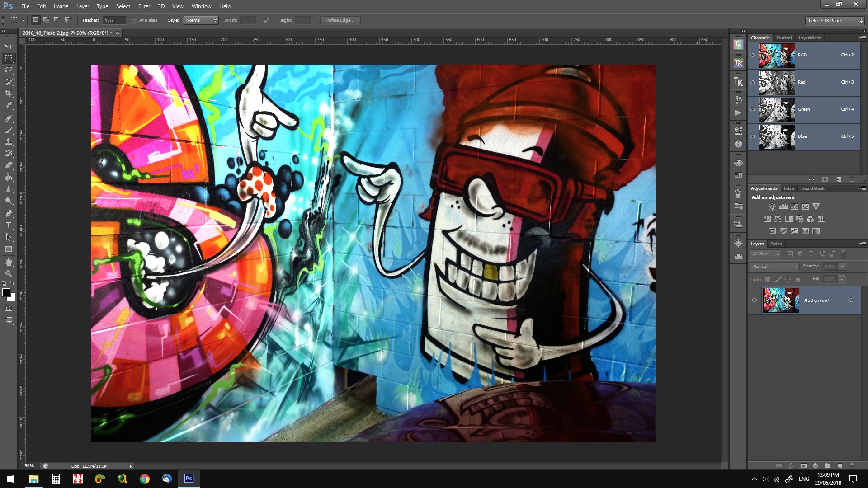Select the Clone Stamp tool
The width and height of the screenshot is (868, 488).
click(9, 142)
